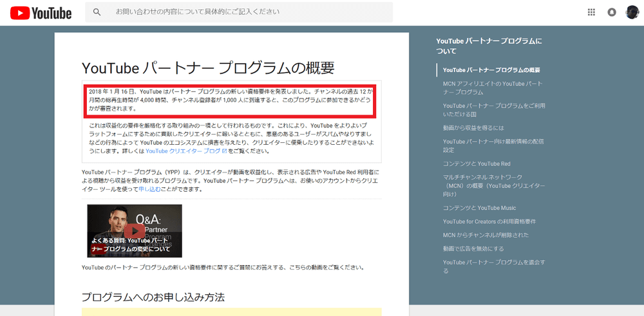This screenshot has width=644, height=316.
Task: Open マルチチャンネル ネットワーク（MCN）の概要 item
Action: 494,185
